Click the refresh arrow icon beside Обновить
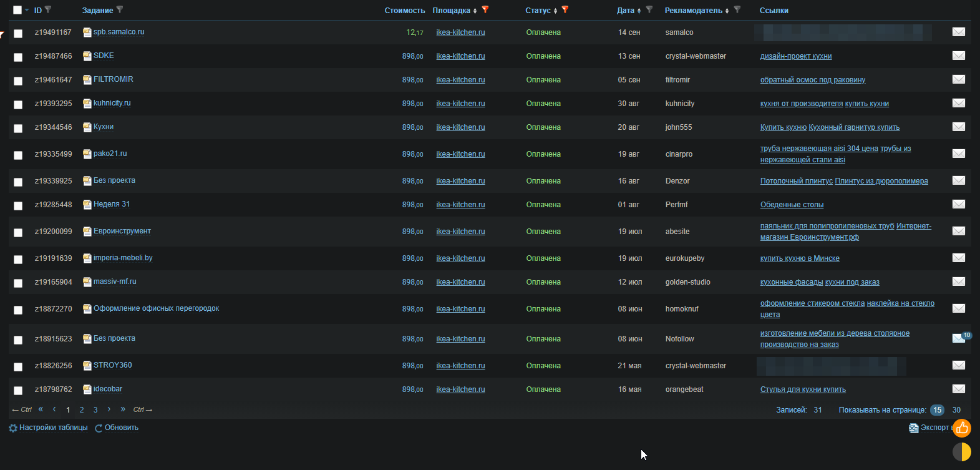The image size is (980, 470). tap(99, 428)
